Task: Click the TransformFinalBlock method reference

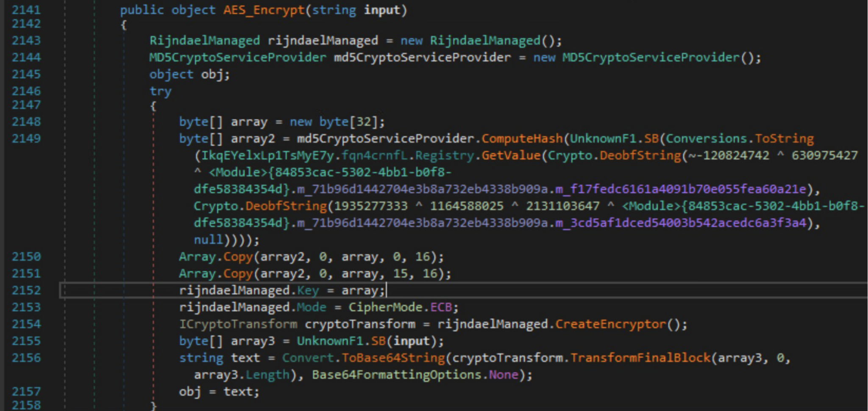Action: [639, 358]
